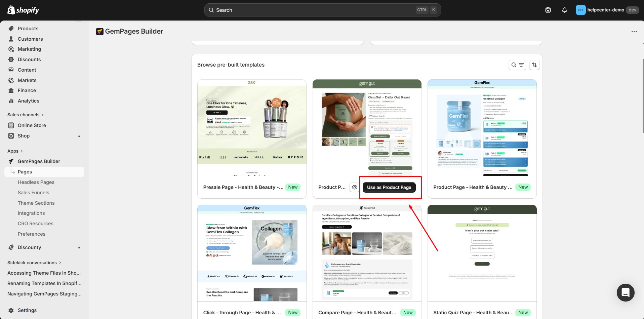Open Shopify notifications bell
Image resolution: width=644 pixels, height=319 pixels.
(564, 10)
